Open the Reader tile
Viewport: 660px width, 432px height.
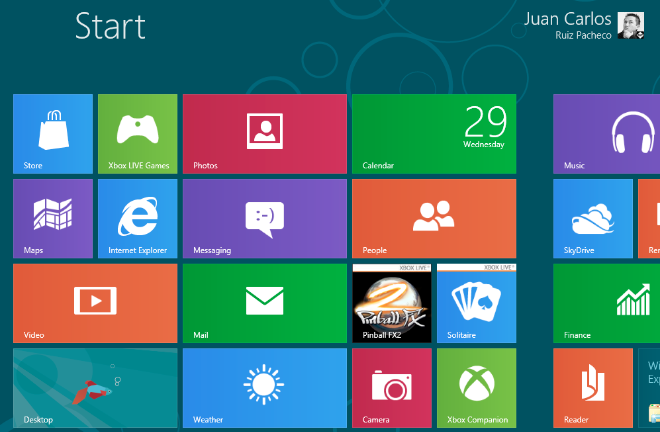pos(593,388)
